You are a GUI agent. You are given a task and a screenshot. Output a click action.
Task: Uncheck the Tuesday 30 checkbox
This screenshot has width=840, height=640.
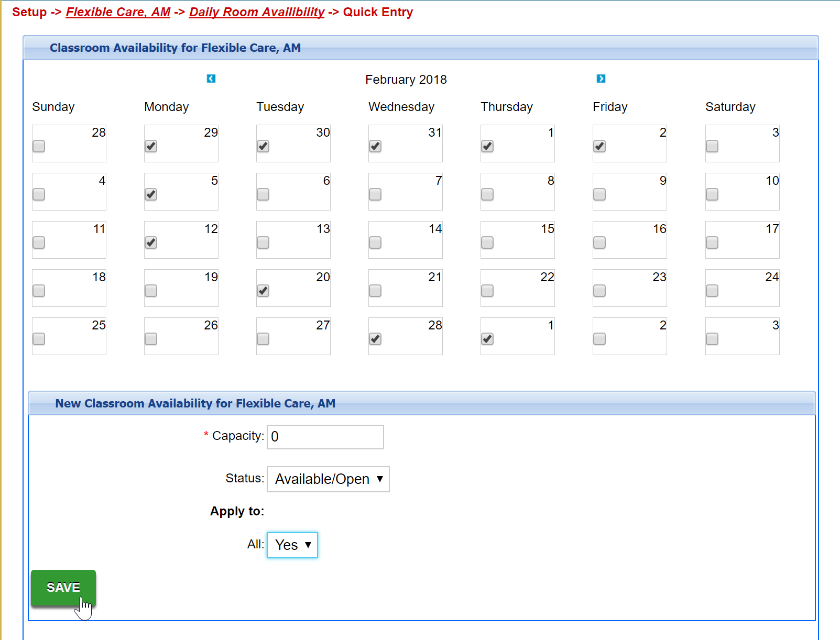[263, 146]
